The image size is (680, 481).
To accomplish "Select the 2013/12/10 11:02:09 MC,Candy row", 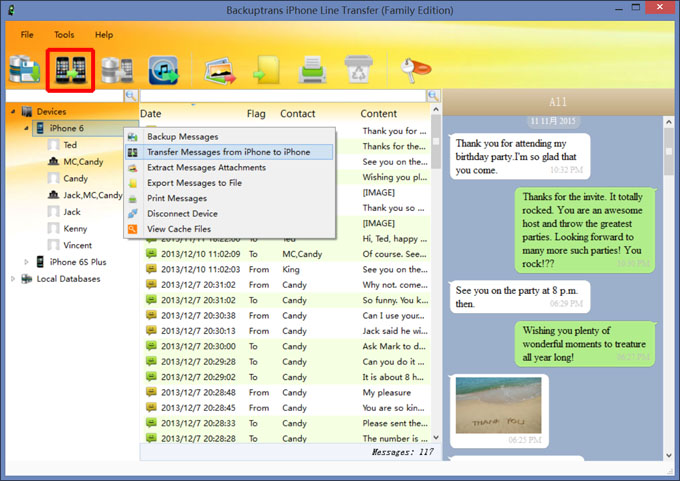I will [x=287, y=254].
